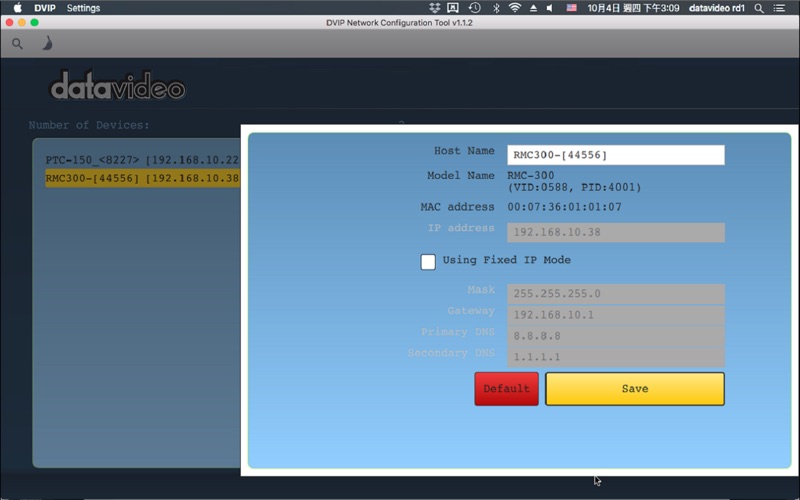Image resolution: width=800 pixels, height=500 pixels.
Task: Open the Bluetooth status menu
Action: 496,8
